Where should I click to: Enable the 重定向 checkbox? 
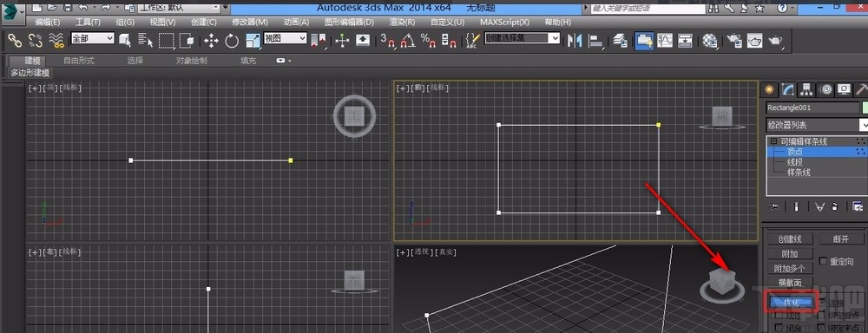coord(823,261)
